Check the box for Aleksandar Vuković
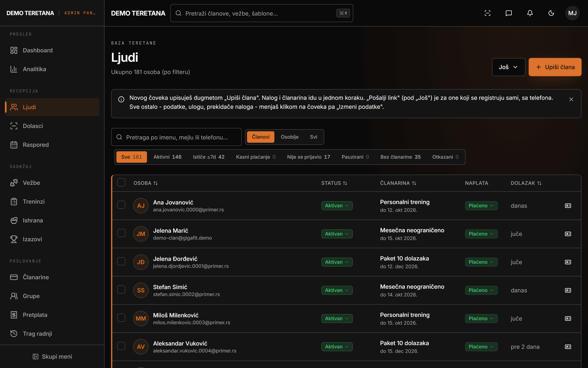The image size is (588, 368). pyautogui.click(x=121, y=346)
